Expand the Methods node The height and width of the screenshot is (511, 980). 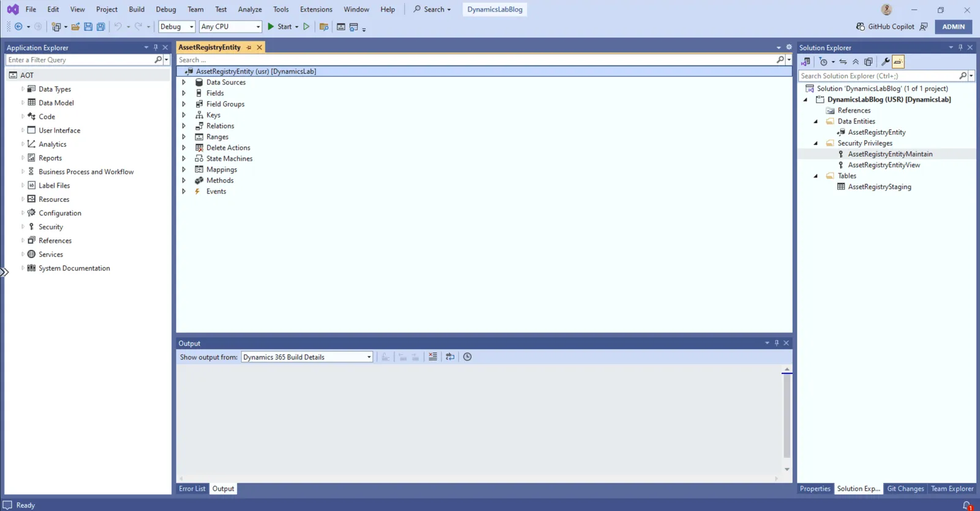coord(184,181)
